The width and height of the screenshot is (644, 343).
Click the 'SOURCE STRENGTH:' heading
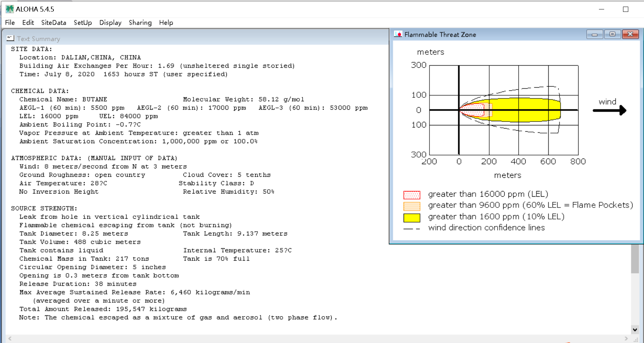click(x=44, y=209)
